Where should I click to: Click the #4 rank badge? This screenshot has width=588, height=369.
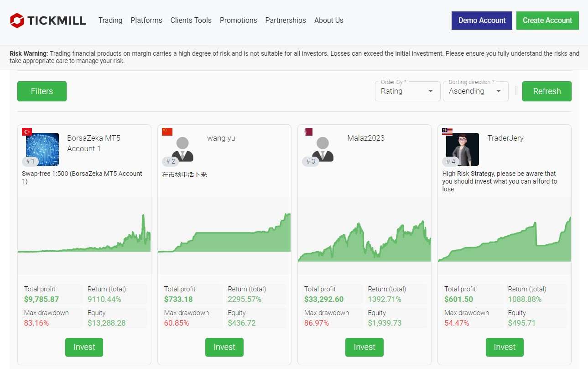tap(451, 161)
